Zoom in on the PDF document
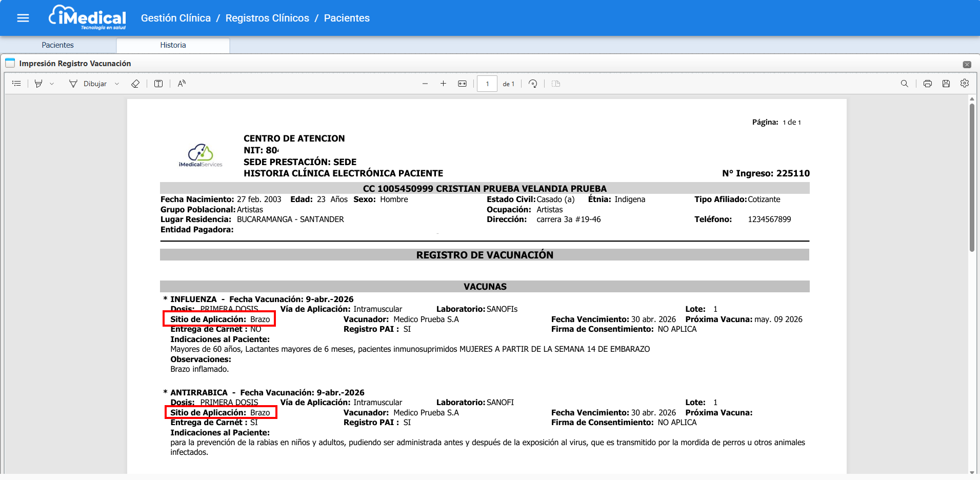980x480 pixels. coord(443,84)
